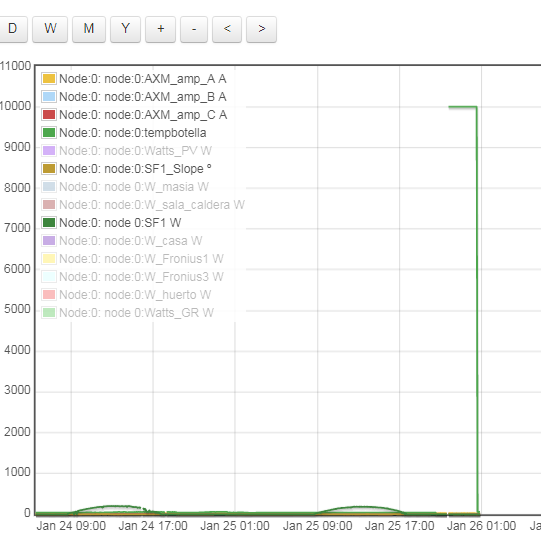The image size is (541, 542).
Task: Click the Jan 25 17:00 axis label
Action: tap(400, 526)
